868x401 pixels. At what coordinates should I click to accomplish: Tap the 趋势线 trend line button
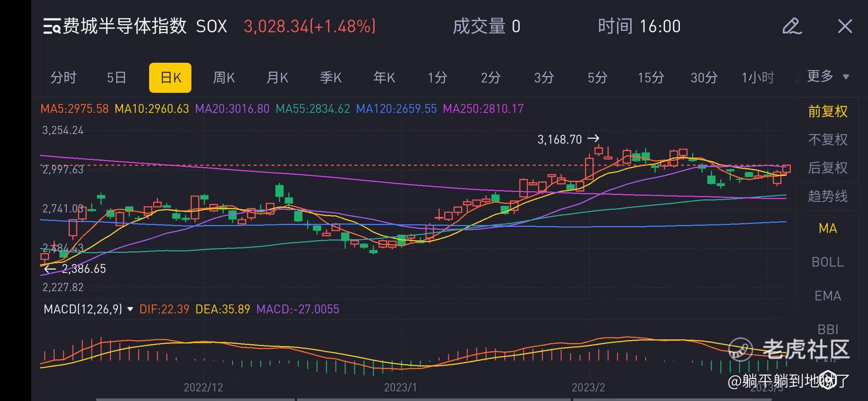coord(828,196)
